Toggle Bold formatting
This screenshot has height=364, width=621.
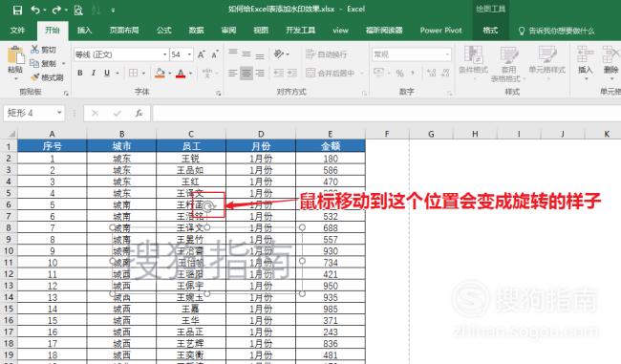[x=80, y=73]
